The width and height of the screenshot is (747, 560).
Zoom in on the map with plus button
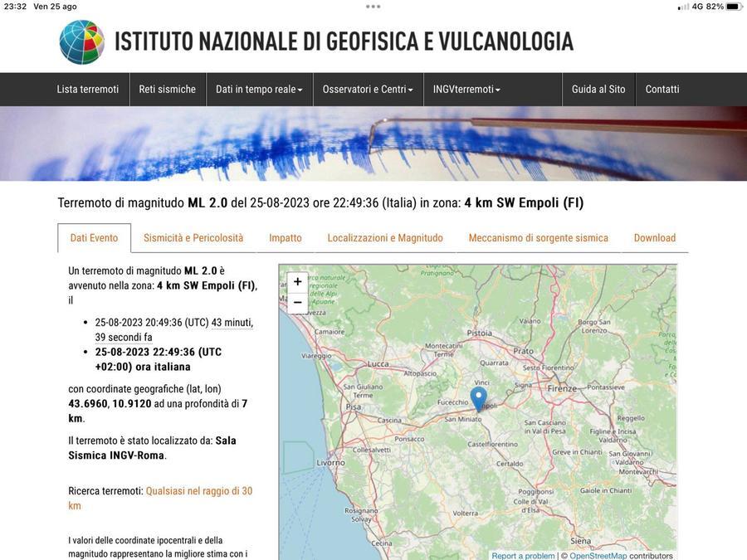298,281
